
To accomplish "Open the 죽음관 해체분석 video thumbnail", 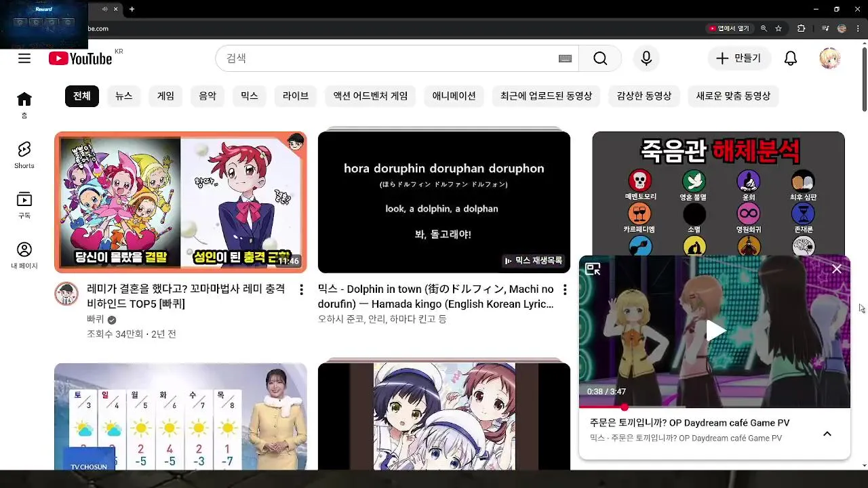I will coord(718,193).
